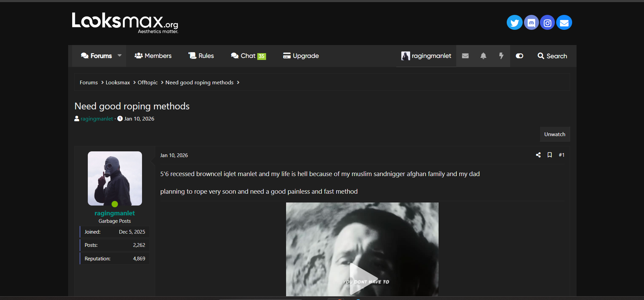Image resolution: width=644 pixels, height=300 pixels.
Task: Open the ragingmanlet account menu
Action: 426,56
